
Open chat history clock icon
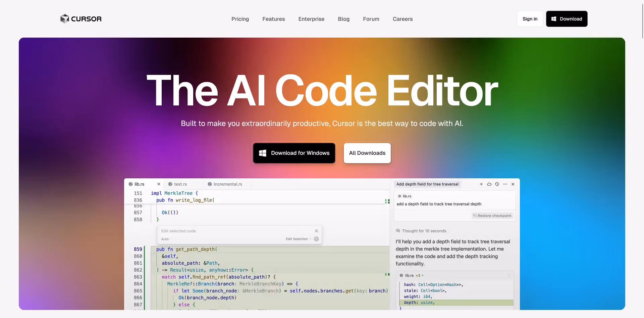pos(497,184)
